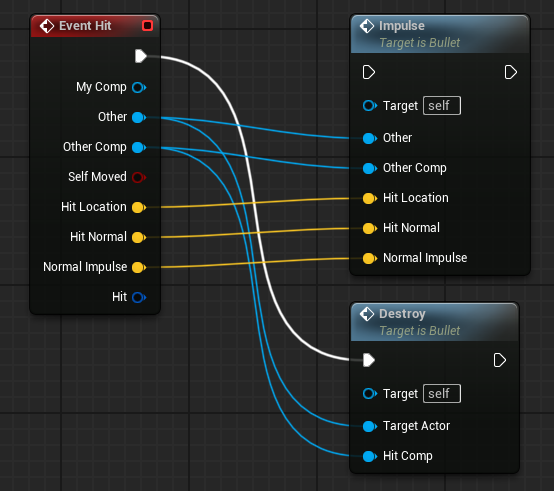The width and height of the screenshot is (554, 491).
Task: Click the Normal Impulse output pin on Event Hit
Action: click(139, 267)
